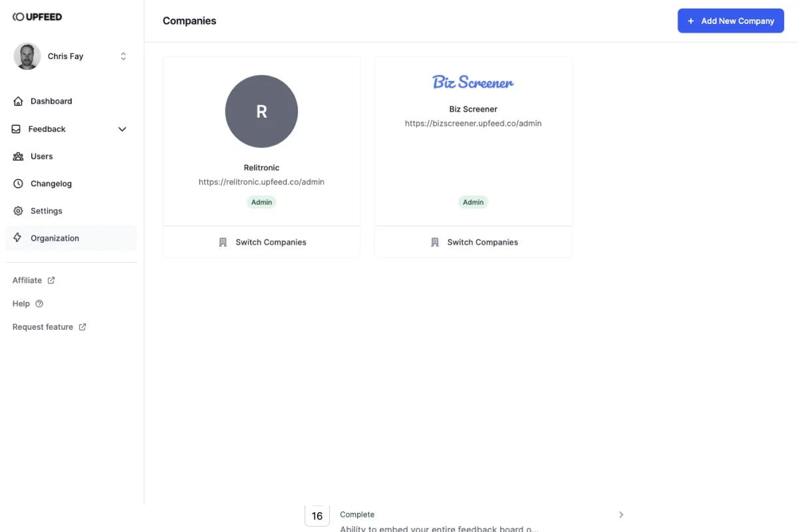798x532 pixels.
Task: Expand the Chris Fay account switcher arrows
Action: tap(123, 57)
